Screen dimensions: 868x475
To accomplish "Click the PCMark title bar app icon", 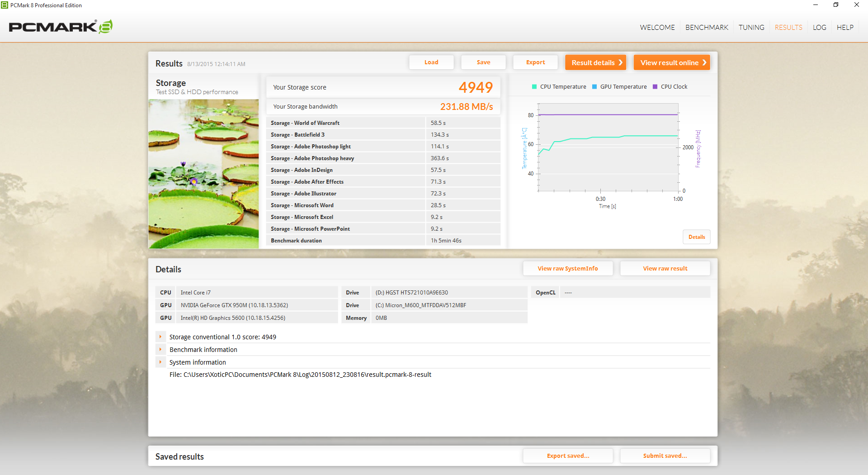I will pos(5,5).
